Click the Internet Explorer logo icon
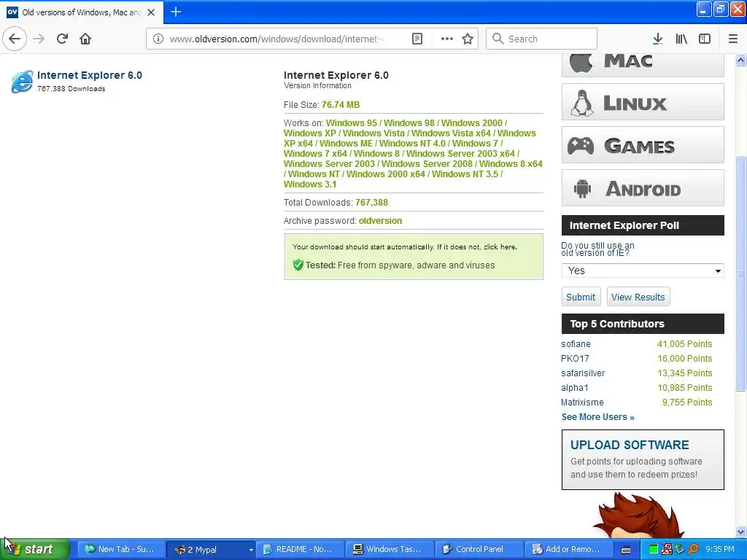 [22, 82]
